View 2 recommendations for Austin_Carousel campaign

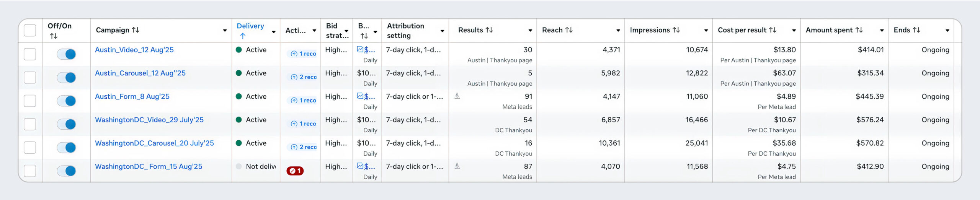pos(304,77)
